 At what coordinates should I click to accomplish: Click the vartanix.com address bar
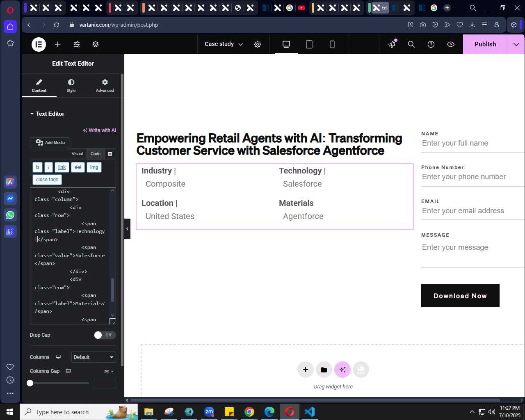coord(119,25)
